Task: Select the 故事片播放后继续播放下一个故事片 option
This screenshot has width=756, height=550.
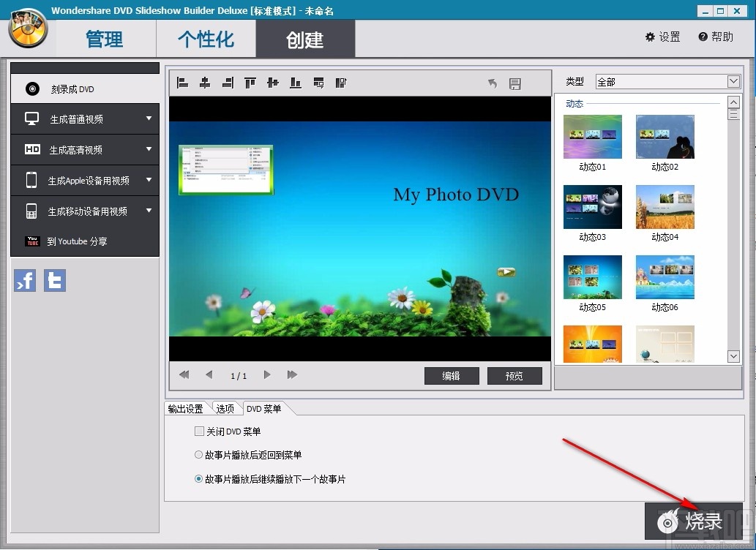Action: pos(198,479)
